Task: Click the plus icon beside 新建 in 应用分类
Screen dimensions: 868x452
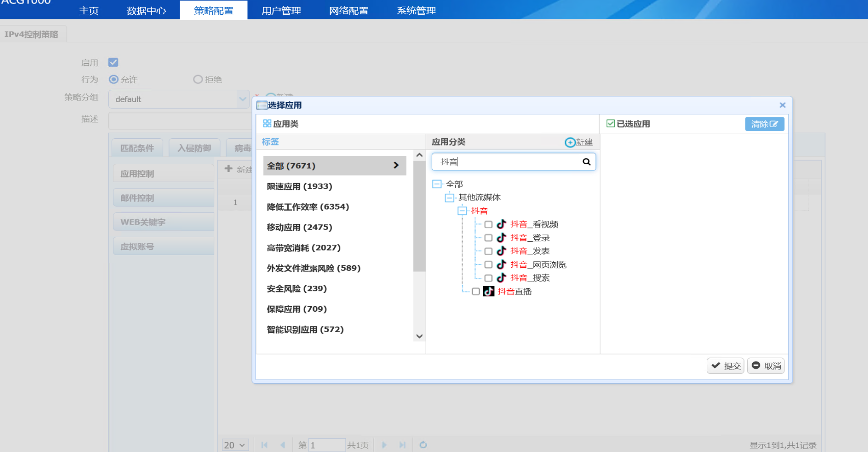Action: [x=569, y=142]
